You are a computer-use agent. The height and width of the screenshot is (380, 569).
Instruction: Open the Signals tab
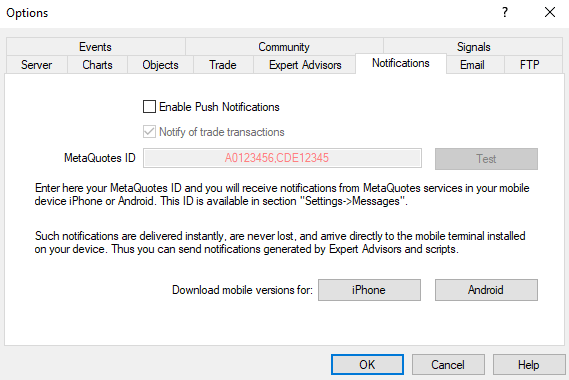point(473,47)
